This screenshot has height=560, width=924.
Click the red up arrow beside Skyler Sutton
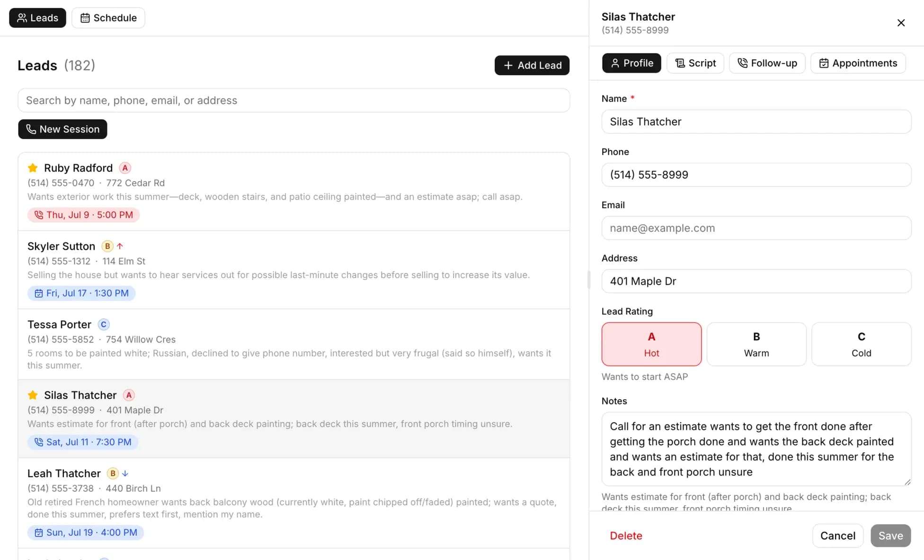coord(120,246)
